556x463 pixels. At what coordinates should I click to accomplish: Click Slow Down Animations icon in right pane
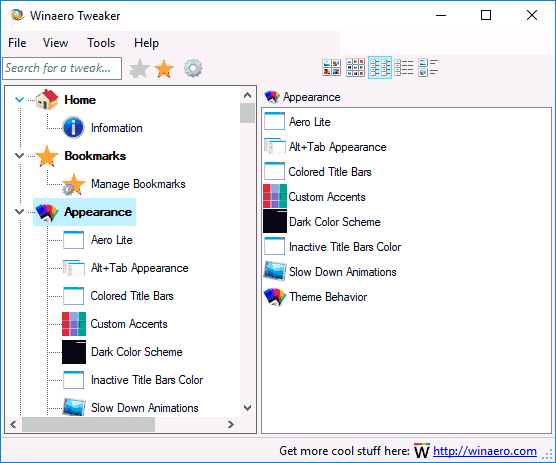click(x=275, y=271)
